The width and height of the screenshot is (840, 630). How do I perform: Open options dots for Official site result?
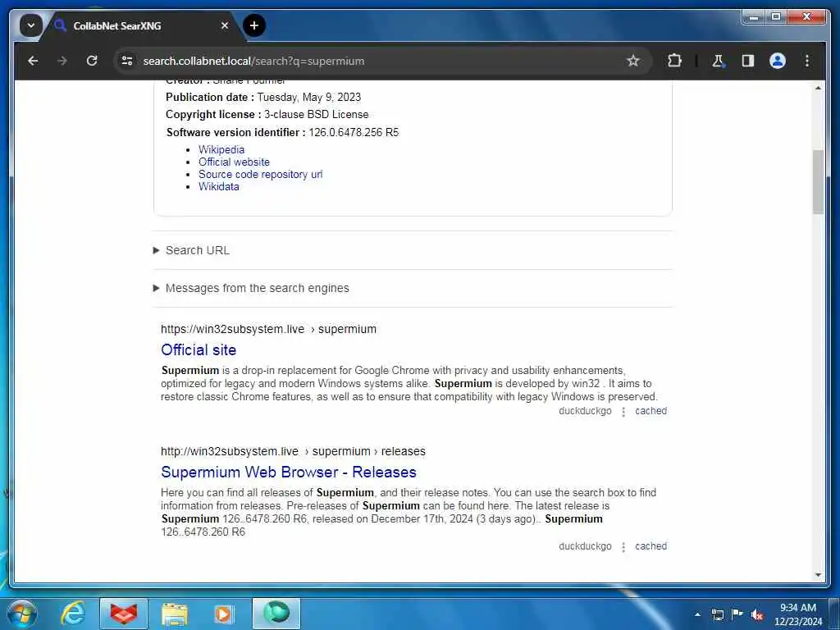(x=623, y=412)
